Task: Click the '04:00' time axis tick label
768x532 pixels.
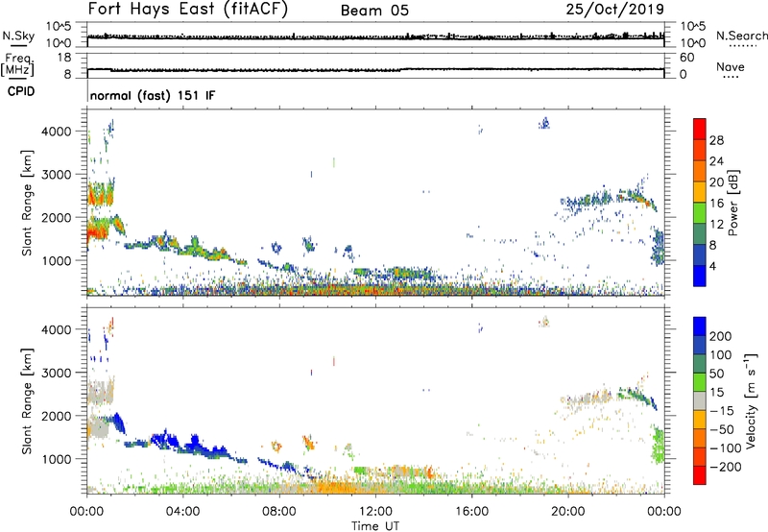Action: (182, 512)
